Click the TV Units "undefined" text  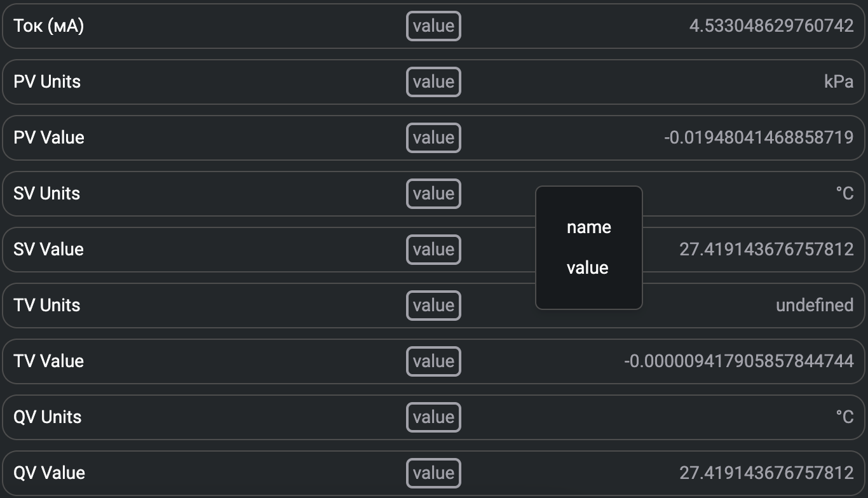[x=814, y=306]
